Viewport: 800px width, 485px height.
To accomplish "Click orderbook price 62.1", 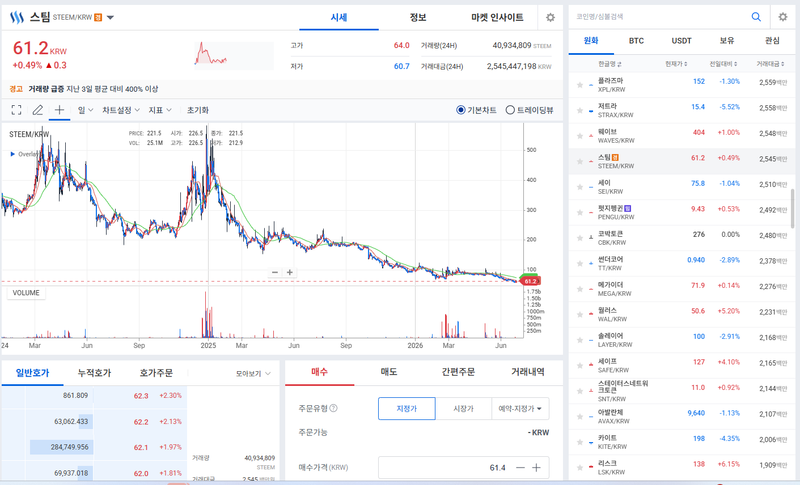I will pyautogui.click(x=141, y=447).
